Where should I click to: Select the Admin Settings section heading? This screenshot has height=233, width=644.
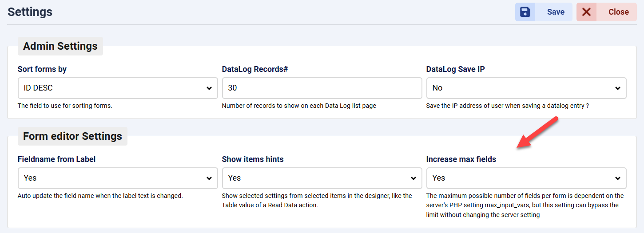coord(60,46)
